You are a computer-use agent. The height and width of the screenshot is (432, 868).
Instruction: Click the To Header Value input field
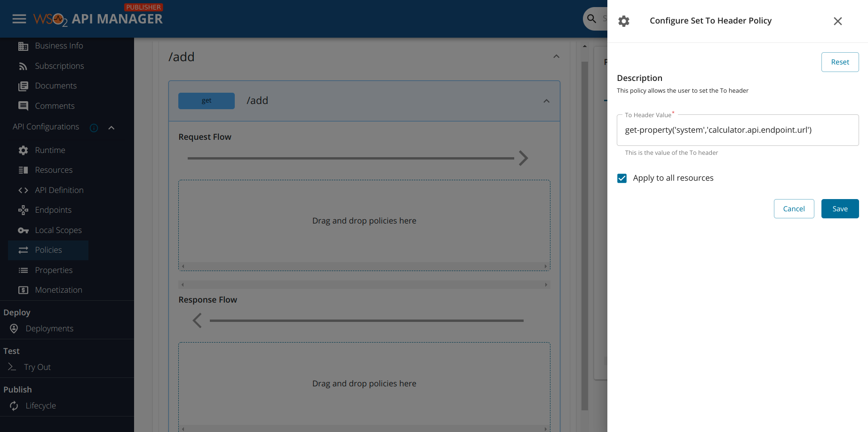click(737, 130)
